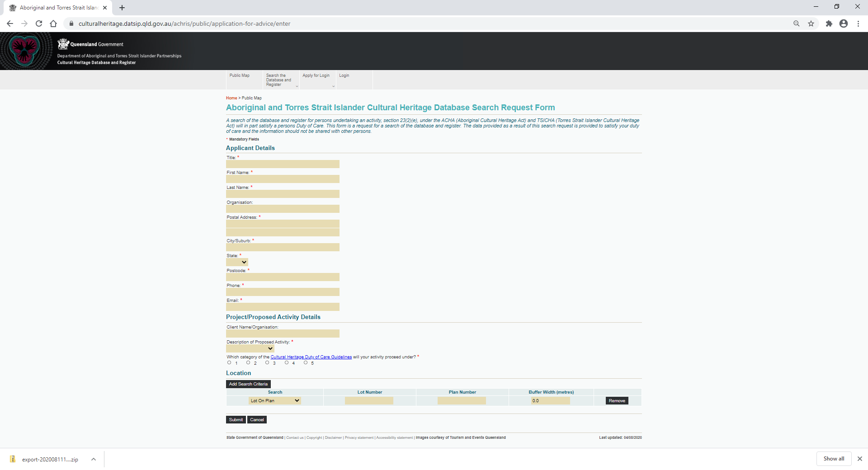Image resolution: width=868 pixels, height=470 pixels.
Task: Submit the search request form
Action: (236, 420)
